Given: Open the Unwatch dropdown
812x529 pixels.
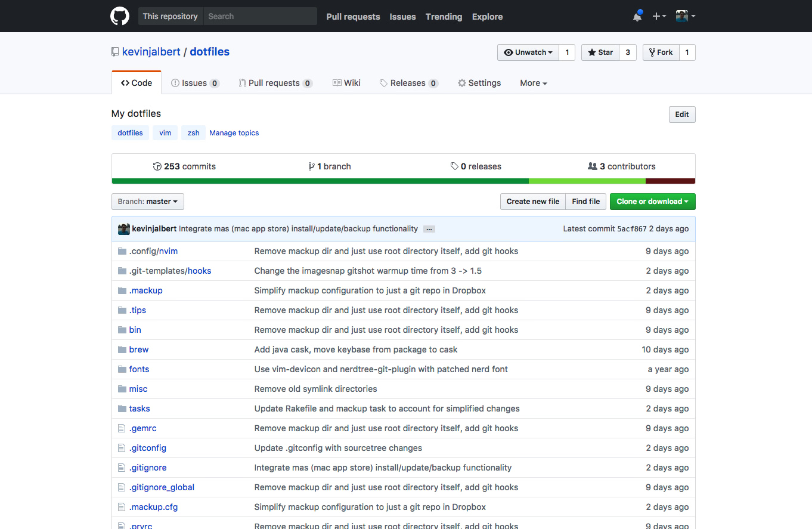Looking at the screenshot, I should point(528,52).
